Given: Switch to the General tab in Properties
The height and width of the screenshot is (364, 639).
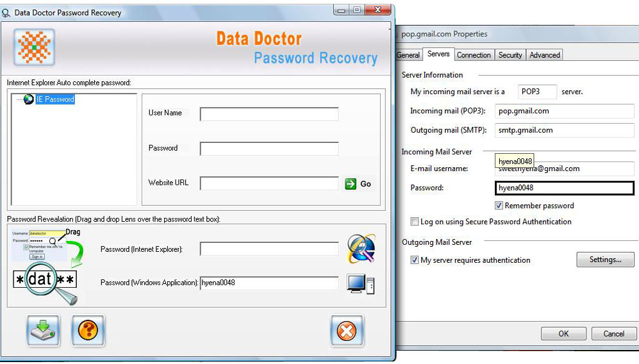Looking at the screenshot, I should point(408,55).
